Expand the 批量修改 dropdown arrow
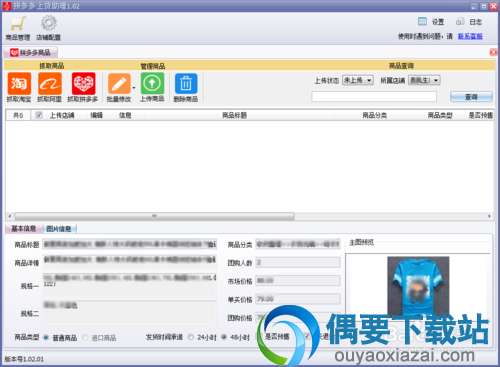 tap(134, 88)
